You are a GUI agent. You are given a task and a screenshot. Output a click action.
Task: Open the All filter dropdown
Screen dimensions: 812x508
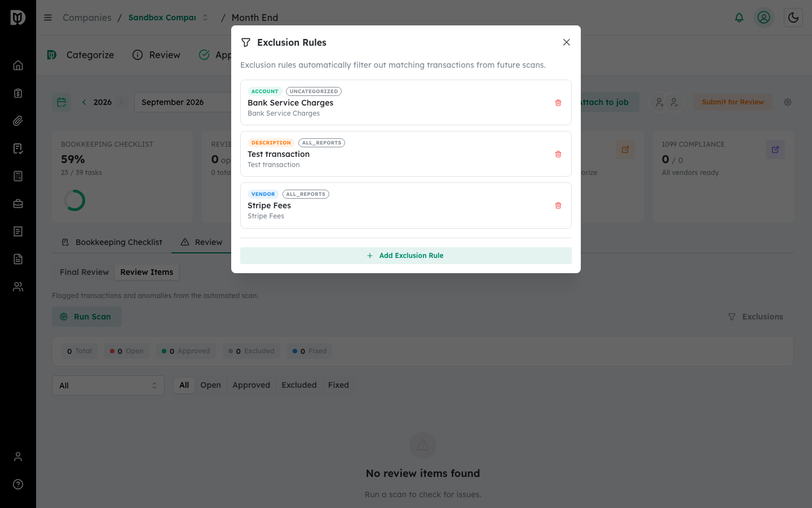pos(108,386)
